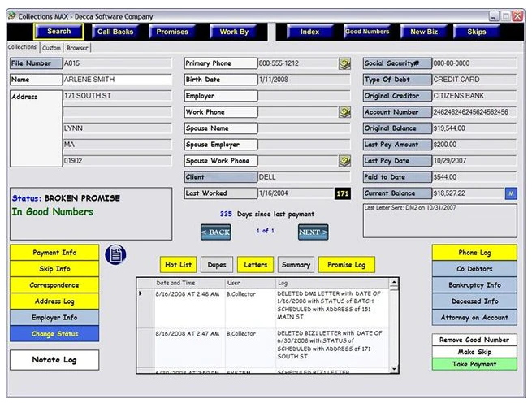Select the 8/16/2008 AT 2:47 AM log row

pos(264,348)
